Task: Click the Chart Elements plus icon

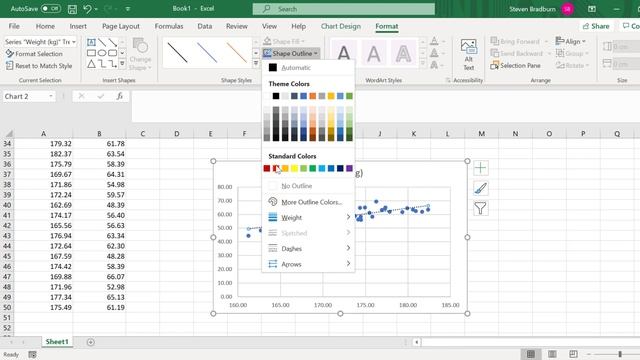Action: click(x=480, y=168)
